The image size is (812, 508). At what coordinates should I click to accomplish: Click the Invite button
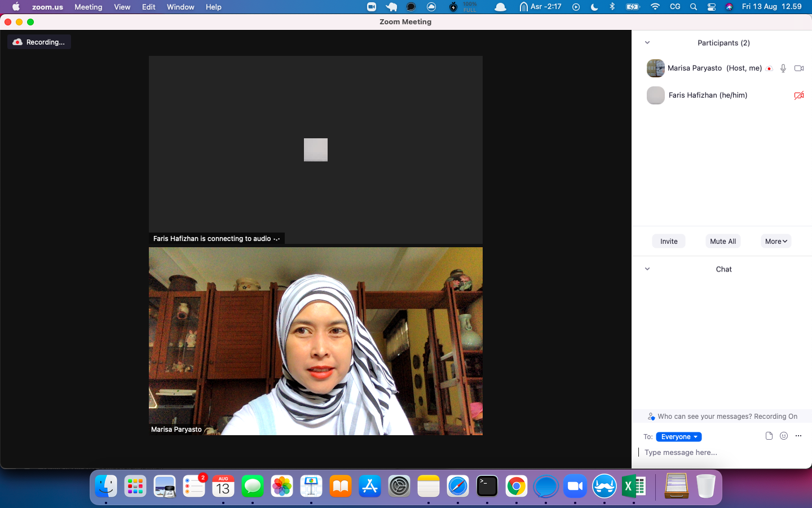[x=669, y=241]
